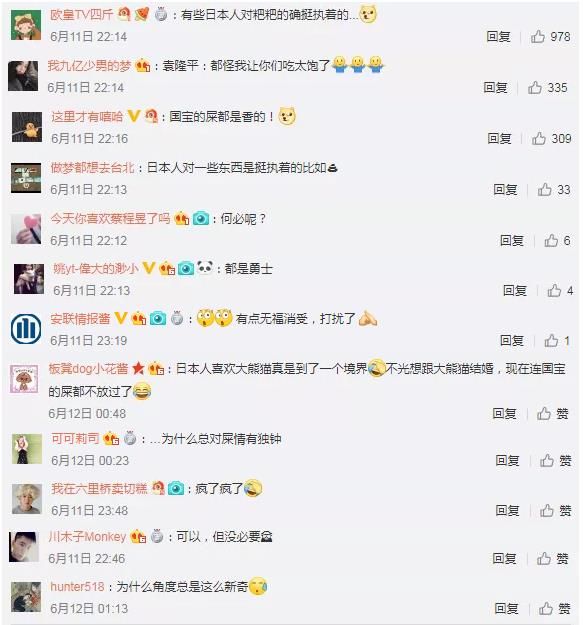Open 做梦都想去台北 user profile
The image size is (583, 625).
(92, 167)
